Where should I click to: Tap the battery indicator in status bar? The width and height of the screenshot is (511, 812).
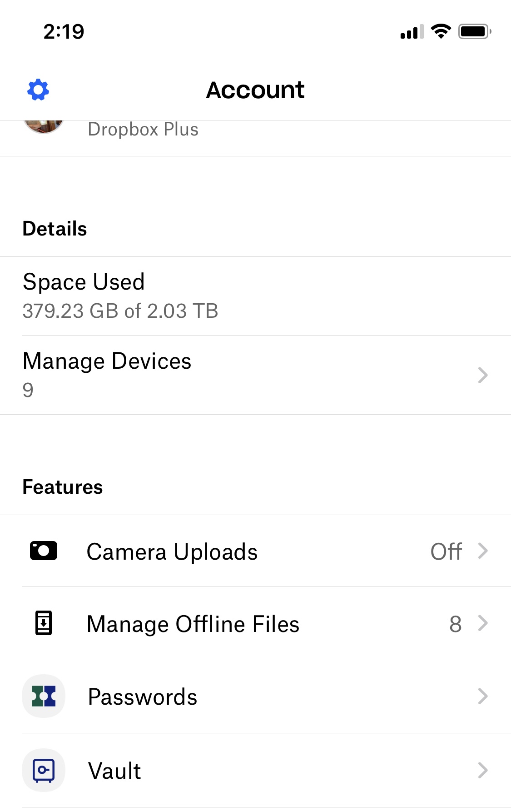tap(474, 32)
